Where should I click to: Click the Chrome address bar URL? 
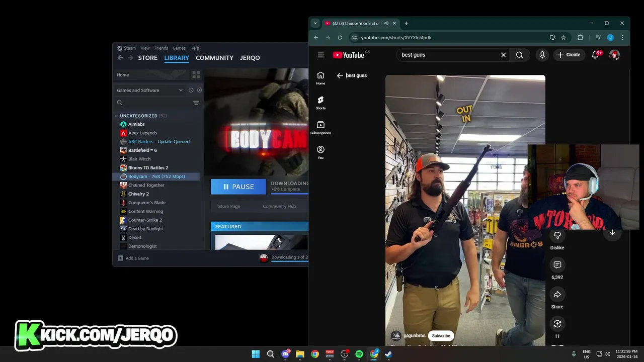396,38
